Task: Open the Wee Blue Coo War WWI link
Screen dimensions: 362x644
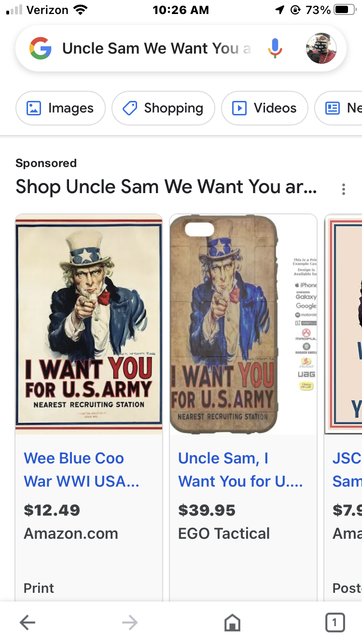Action: 81,469
